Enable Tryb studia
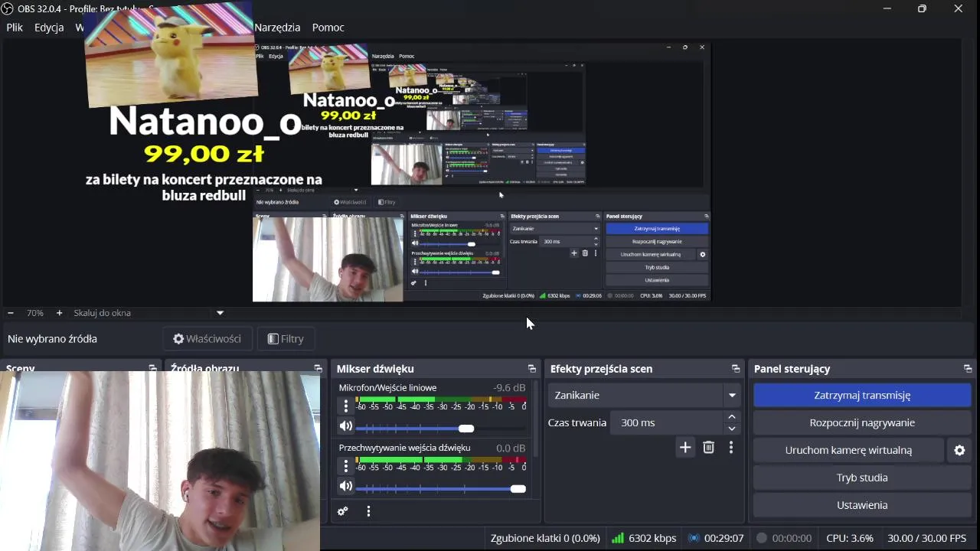 [x=862, y=478]
